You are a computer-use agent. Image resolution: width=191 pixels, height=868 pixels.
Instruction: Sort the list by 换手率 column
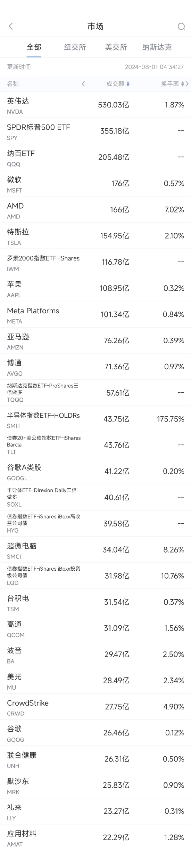172,84
